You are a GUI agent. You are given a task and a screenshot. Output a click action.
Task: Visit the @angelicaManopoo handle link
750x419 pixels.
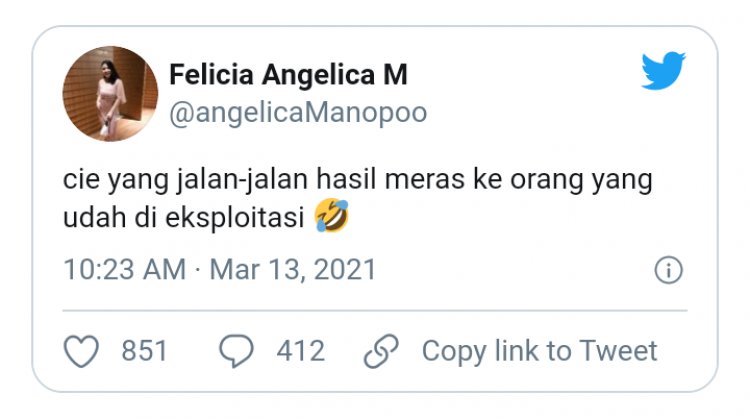pos(297,112)
